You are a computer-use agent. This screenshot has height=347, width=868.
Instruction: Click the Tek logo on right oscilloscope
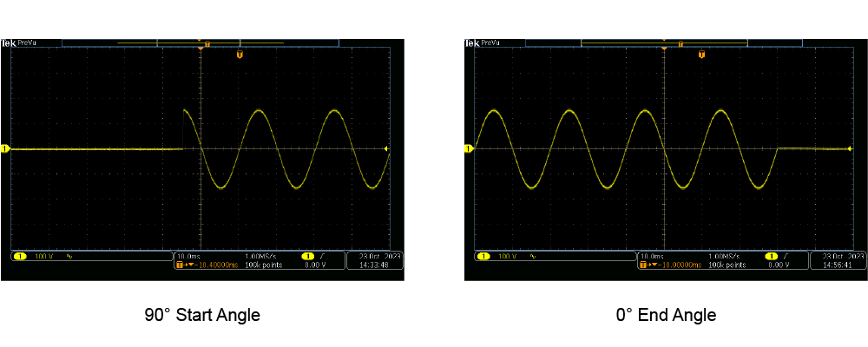(x=470, y=43)
